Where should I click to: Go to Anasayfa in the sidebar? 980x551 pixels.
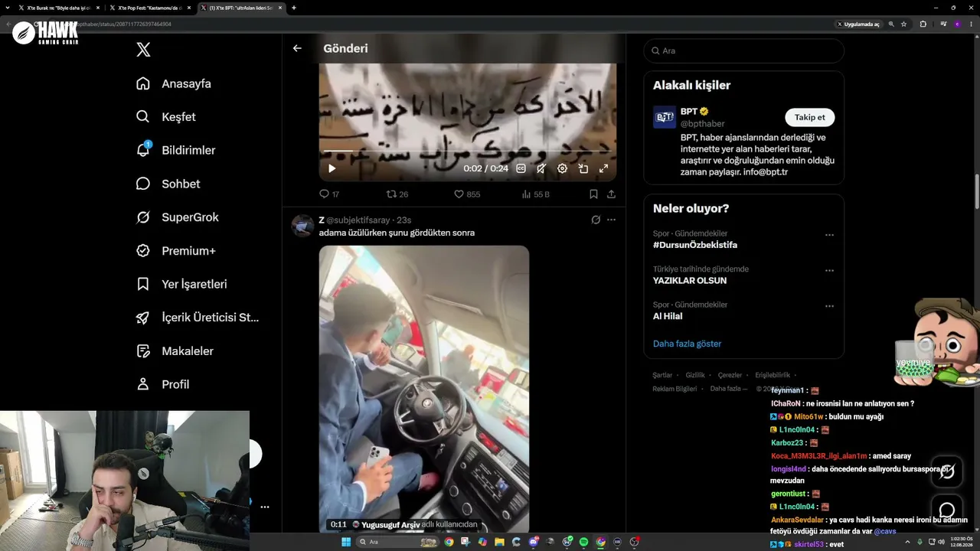click(173, 83)
